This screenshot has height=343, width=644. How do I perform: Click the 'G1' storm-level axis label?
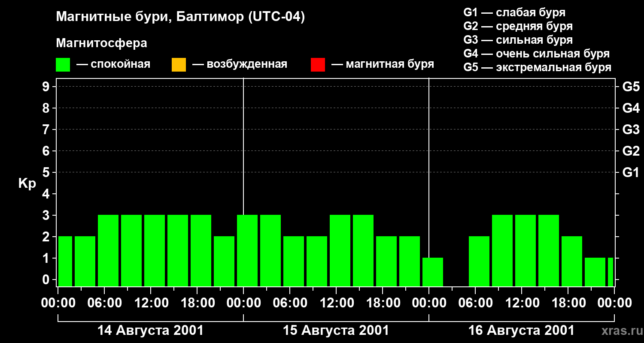pyautogui.click(x=631, y=172)
